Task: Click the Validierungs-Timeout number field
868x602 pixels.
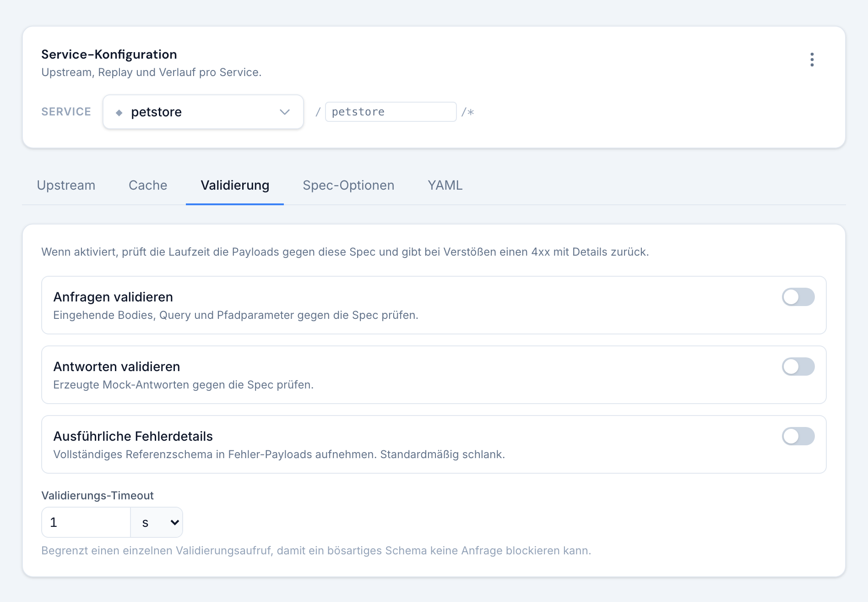Action: point(86,522)
